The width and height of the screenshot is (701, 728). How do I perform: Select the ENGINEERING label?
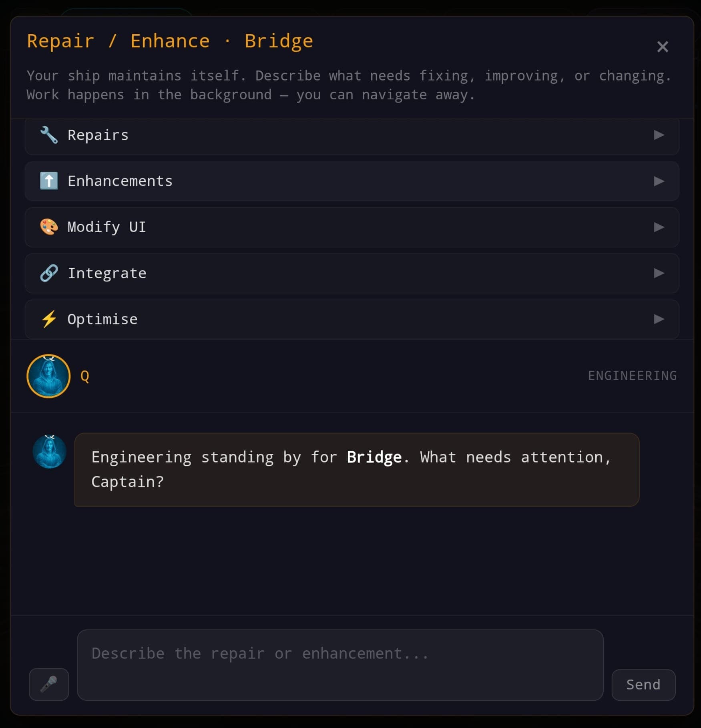632,376
